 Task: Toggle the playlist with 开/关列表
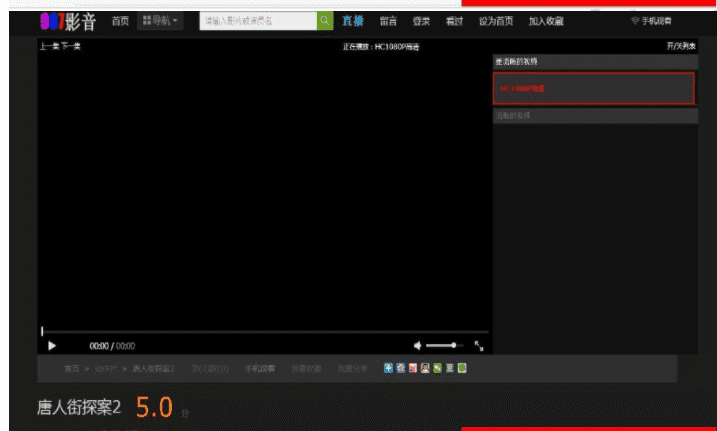coord(681,46)
